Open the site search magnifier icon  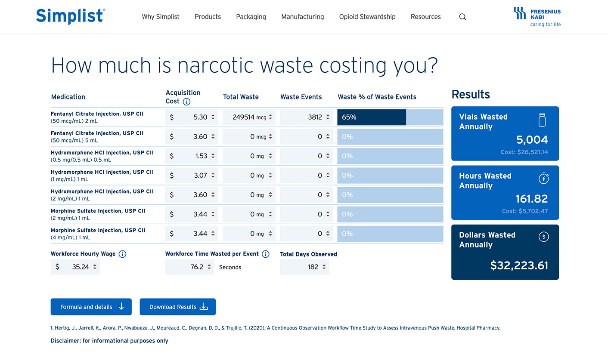[462, 17]
